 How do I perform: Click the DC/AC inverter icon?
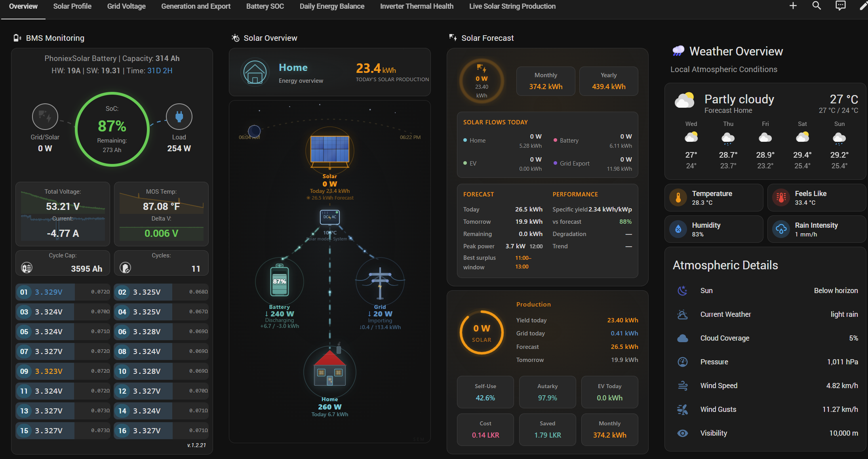330,217
